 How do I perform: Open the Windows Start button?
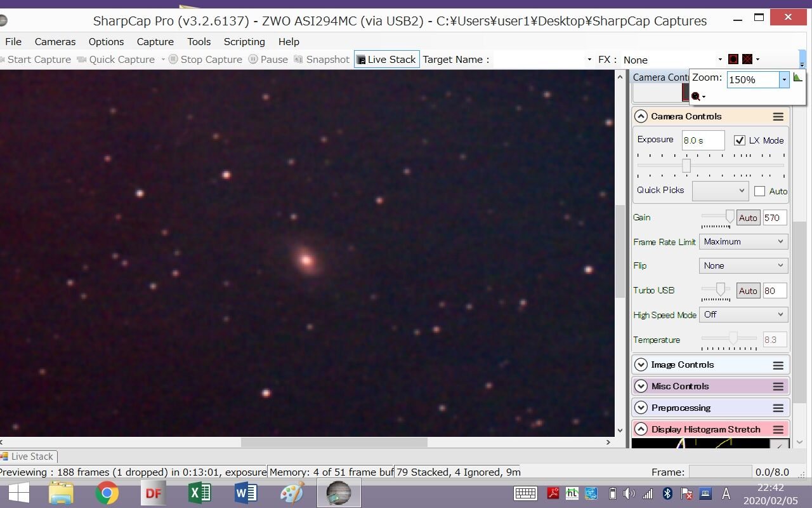pos(18,493)
